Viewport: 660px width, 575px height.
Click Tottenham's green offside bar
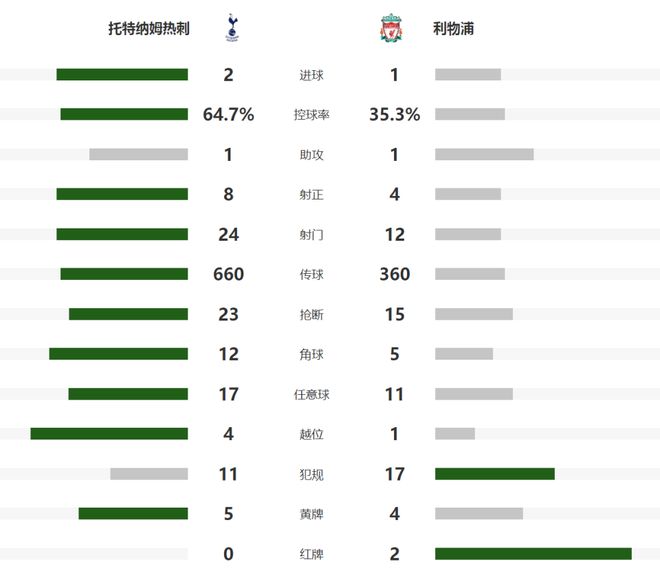click(x=109, y=434)
